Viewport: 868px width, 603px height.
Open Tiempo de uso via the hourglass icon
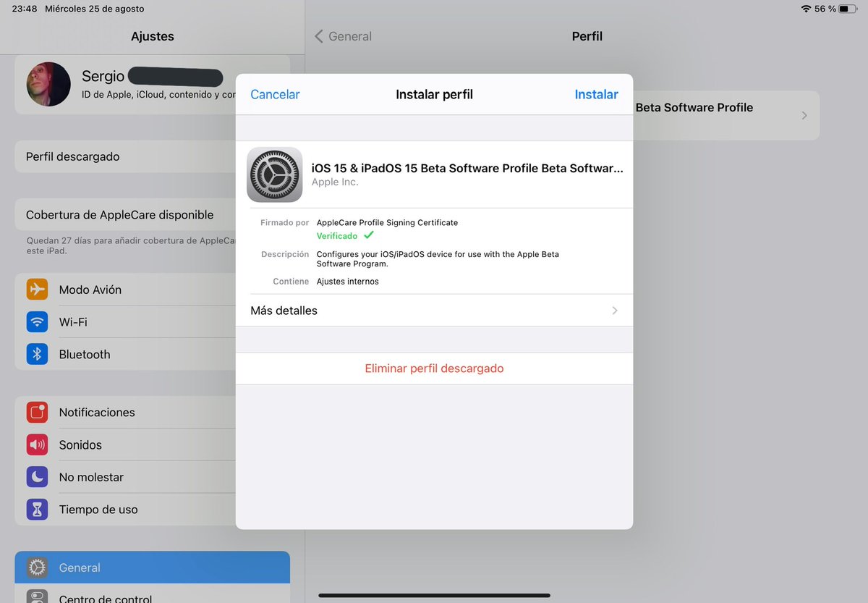click(x=37, y=509)
